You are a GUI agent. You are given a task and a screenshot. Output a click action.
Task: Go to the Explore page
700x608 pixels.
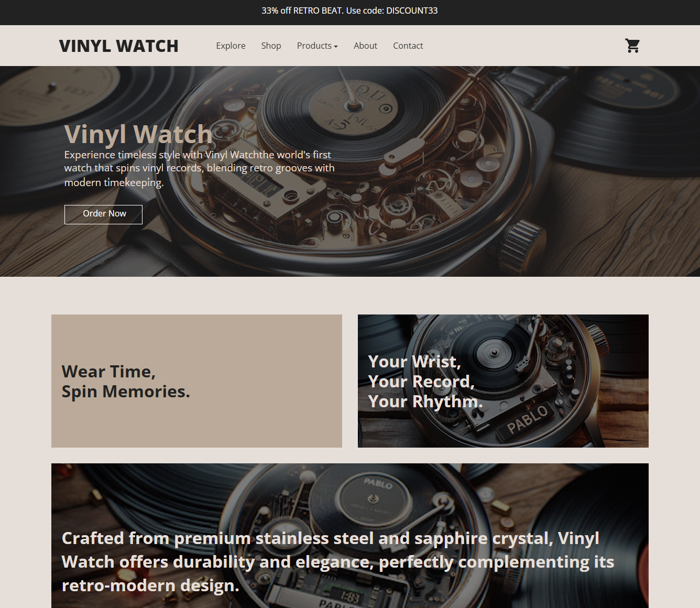[x=231, y=46]
